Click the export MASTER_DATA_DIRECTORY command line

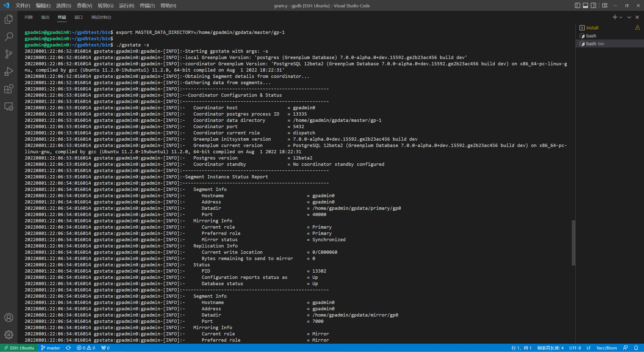tap(200, 32)
